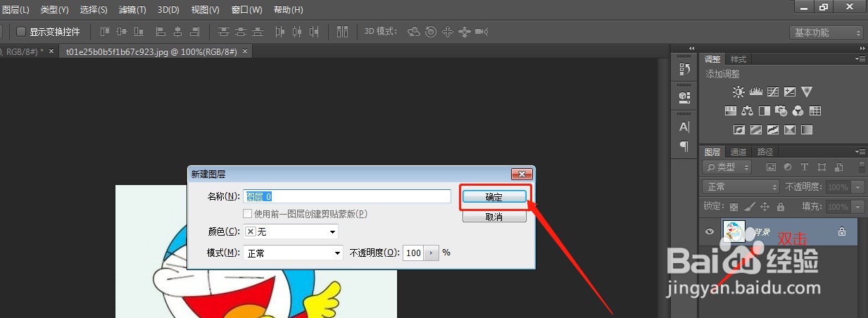The width and height of the screenshot is (868, 318).
Task: Click the Distribute right edges icon
Action: 314,32
